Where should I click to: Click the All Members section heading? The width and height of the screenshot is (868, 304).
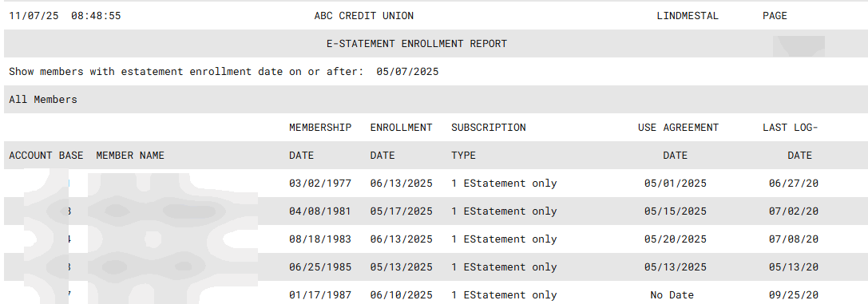pos(43,100)
